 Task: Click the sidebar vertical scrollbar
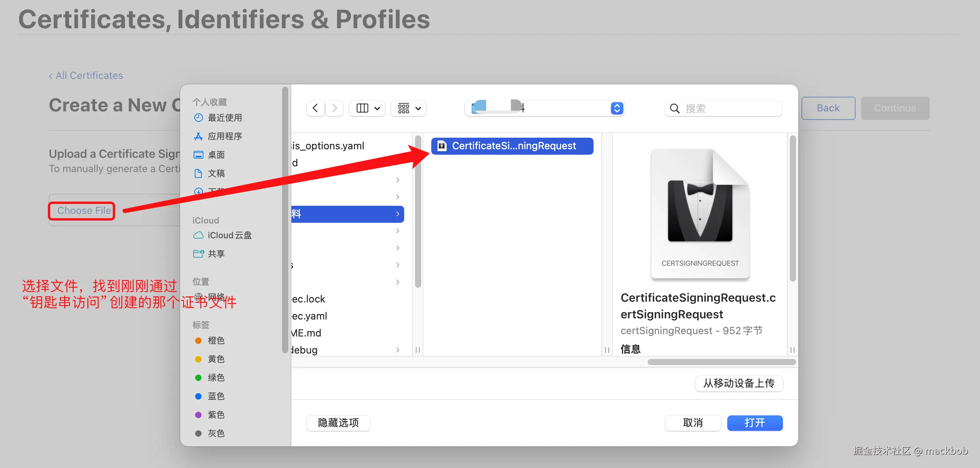[x=285, y=220]
